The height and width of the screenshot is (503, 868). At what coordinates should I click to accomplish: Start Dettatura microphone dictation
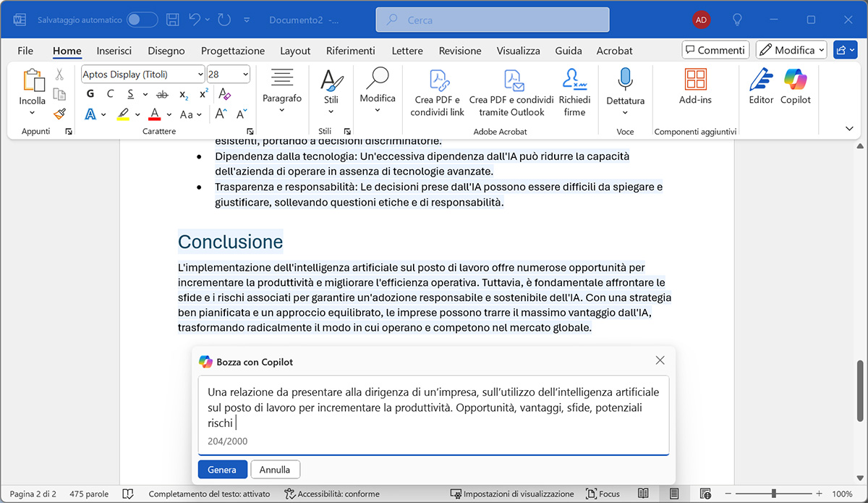(x=625, y=86)
